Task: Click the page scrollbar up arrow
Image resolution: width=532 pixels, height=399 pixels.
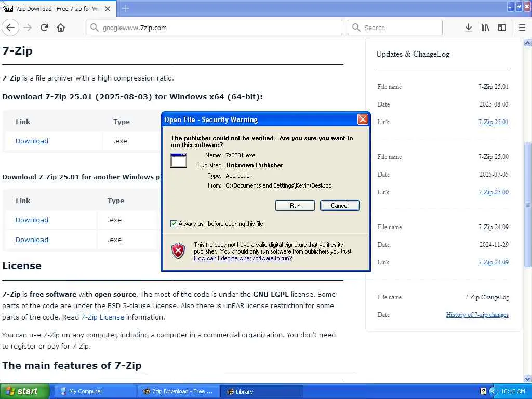Action: 528,43
